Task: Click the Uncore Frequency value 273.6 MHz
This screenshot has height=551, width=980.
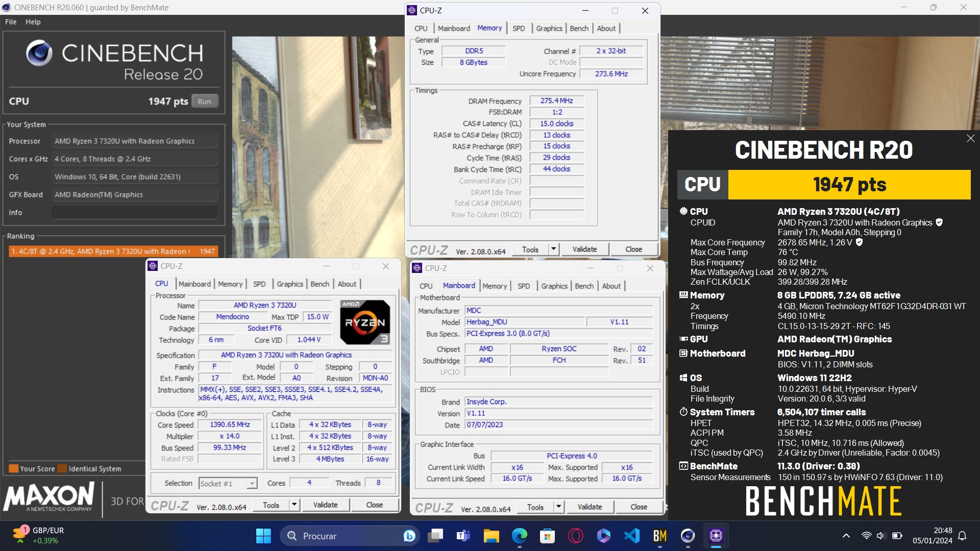Action: point(611,73)
